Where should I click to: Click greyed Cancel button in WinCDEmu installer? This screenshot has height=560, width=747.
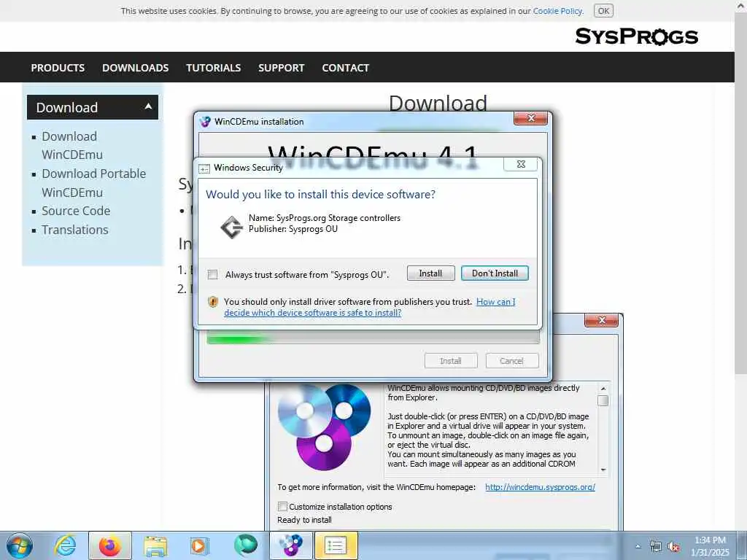511,361
